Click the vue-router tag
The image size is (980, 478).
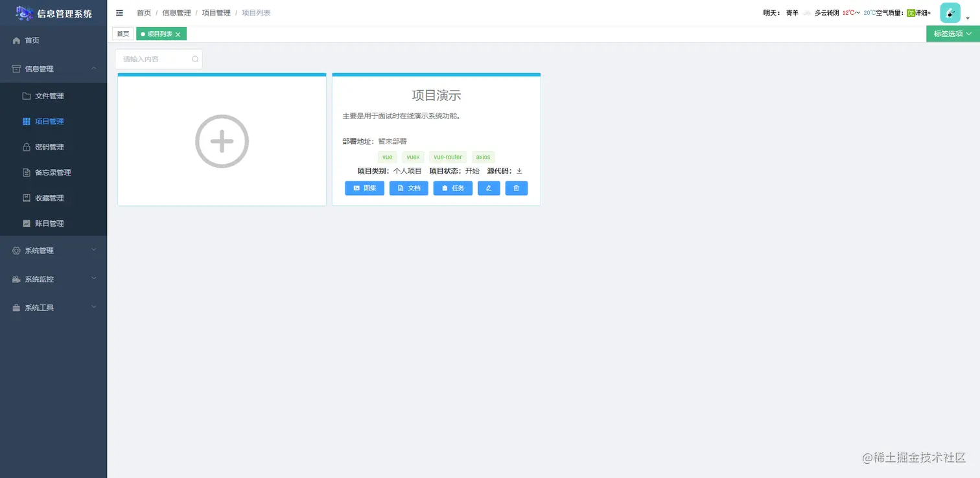coord(448,157)
